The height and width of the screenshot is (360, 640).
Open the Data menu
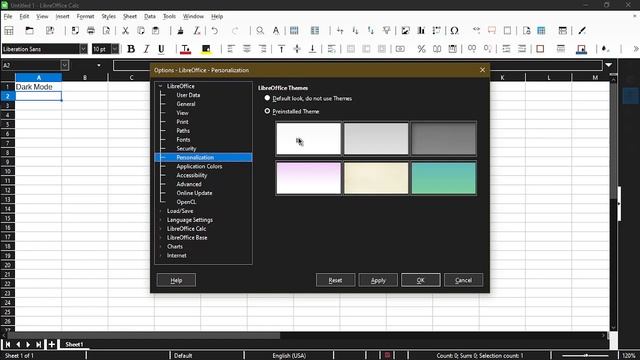pyautogui.click(x=150, y=16)
